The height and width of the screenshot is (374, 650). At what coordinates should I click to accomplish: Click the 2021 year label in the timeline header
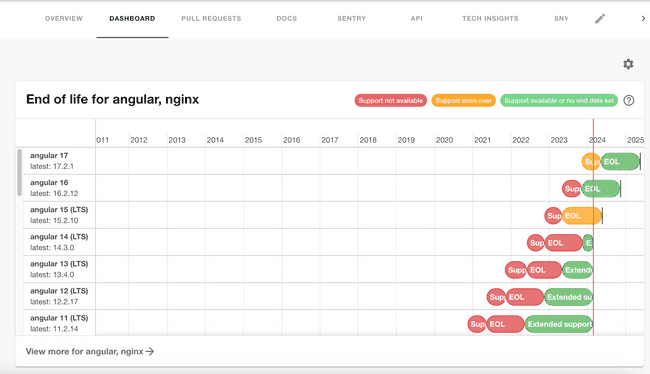click(483, 140)
